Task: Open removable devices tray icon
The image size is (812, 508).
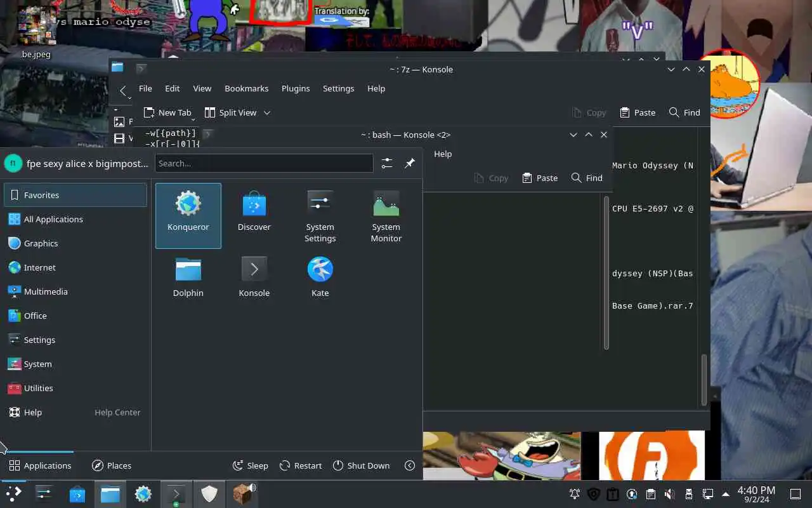Action: [x=688, y=493]
